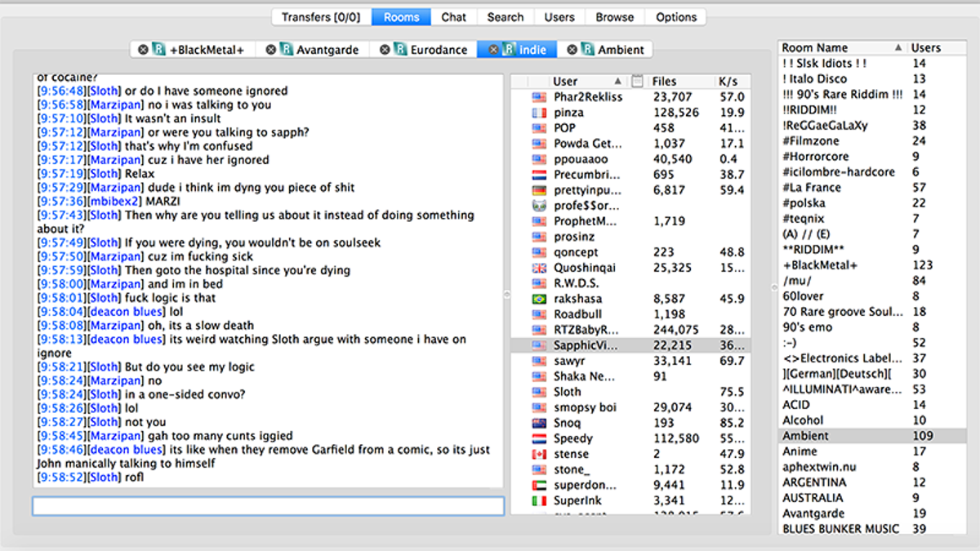Viewport: 980px width, 551px height.
Task: Click the flag icon beside Snoq
Action: coord(539,423)
